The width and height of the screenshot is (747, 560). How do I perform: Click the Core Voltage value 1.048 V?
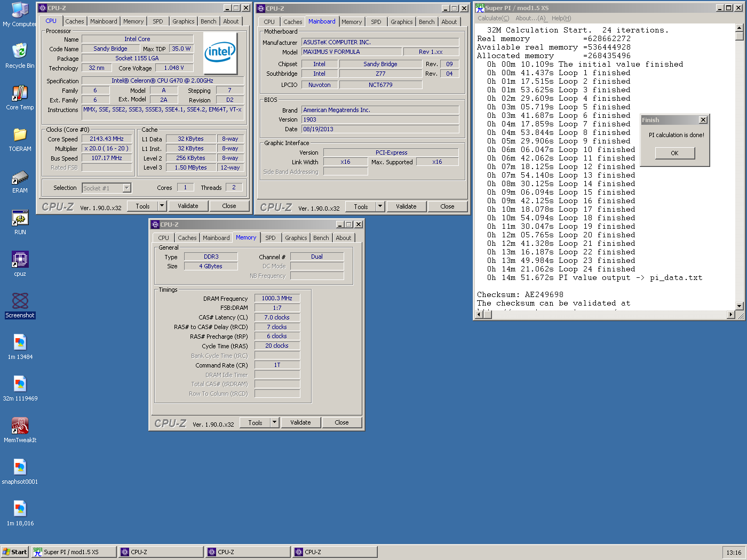tap(174, 68)
